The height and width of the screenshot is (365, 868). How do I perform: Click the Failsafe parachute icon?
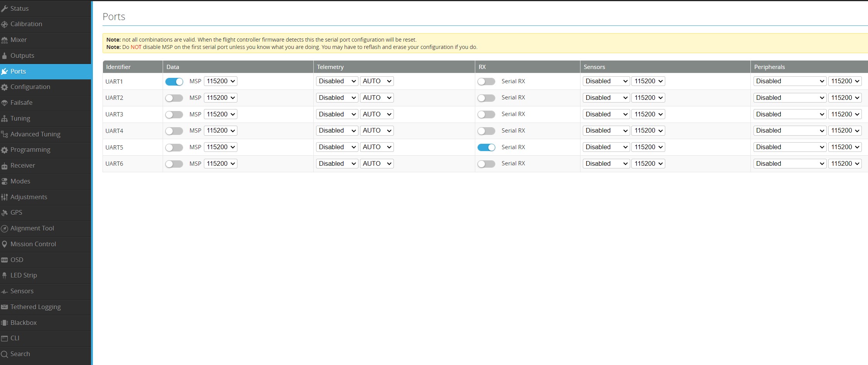[x=5, y=103]
